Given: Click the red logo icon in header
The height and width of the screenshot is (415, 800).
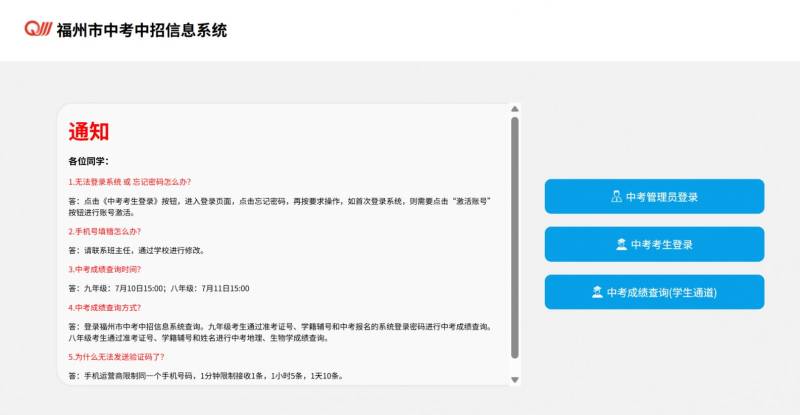Looking at the screenshot, I should click(38, 29).
